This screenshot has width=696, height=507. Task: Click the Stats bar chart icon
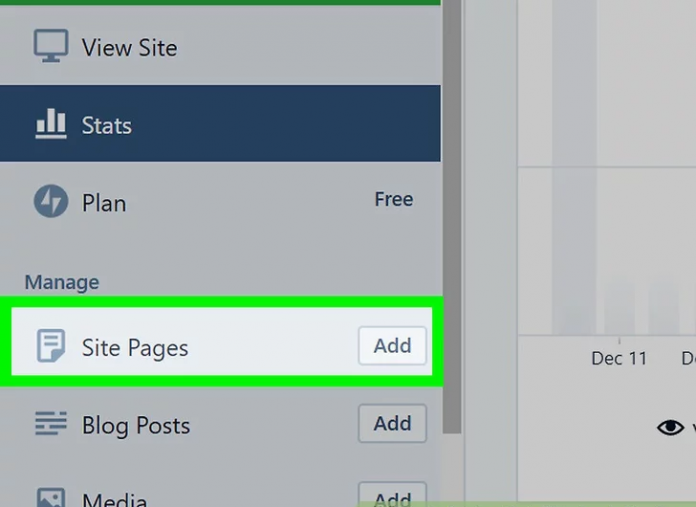click(x=51, y=125)
